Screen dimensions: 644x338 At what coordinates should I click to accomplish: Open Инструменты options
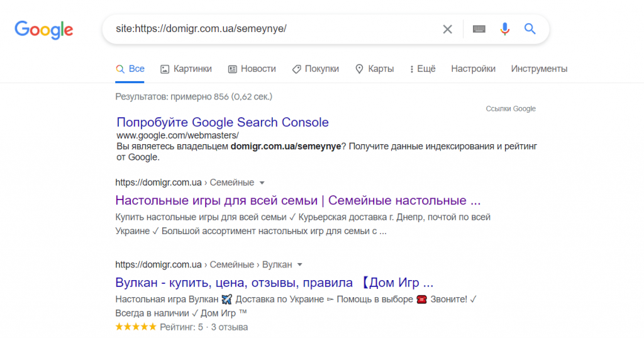coord(539,69)
